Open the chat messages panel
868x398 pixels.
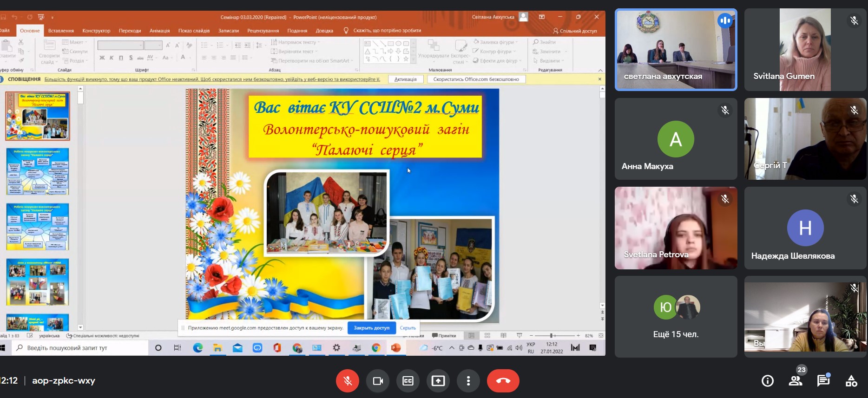(x=823, y=381)
